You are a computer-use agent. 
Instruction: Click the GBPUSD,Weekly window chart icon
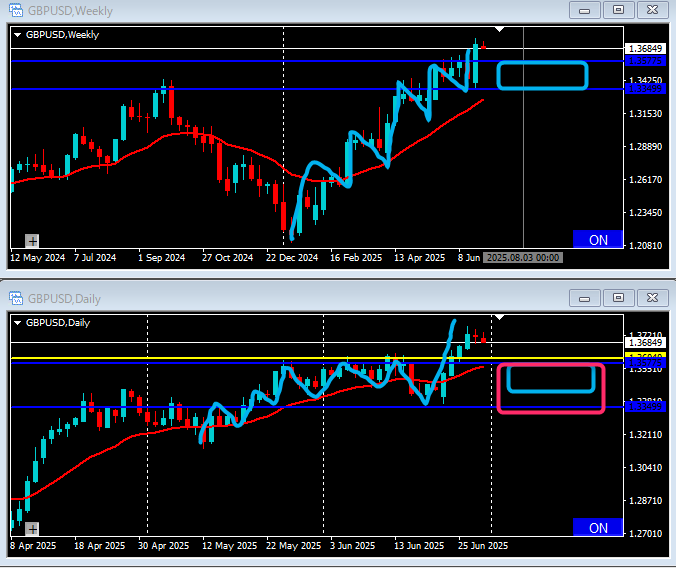point(16,10)
